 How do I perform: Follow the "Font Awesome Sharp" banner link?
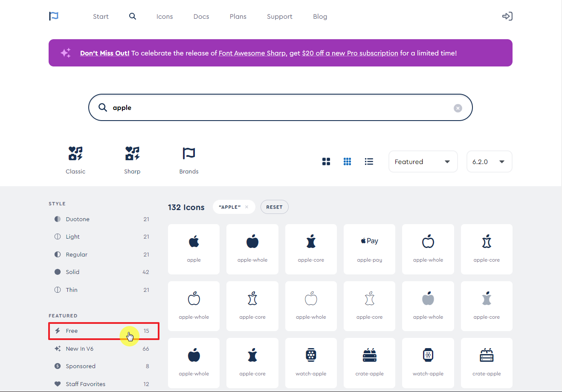pyautogui.click(x=252, y=53)
